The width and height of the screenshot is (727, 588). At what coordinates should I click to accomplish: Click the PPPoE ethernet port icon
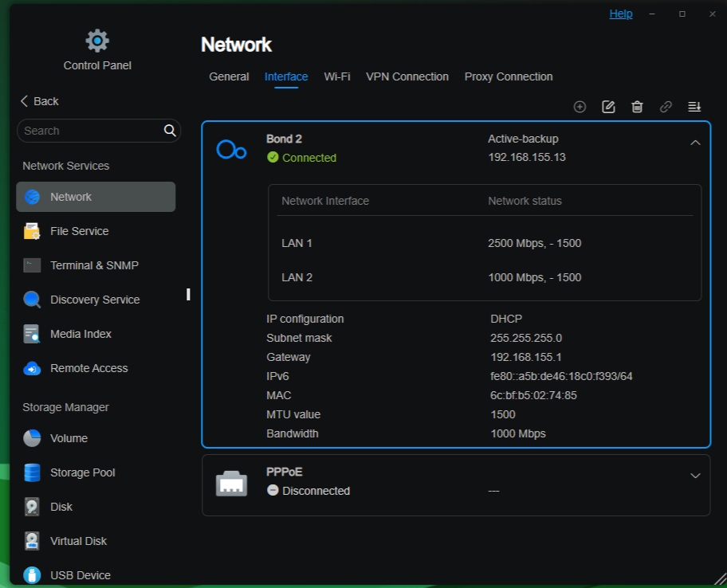click(231, 484)
